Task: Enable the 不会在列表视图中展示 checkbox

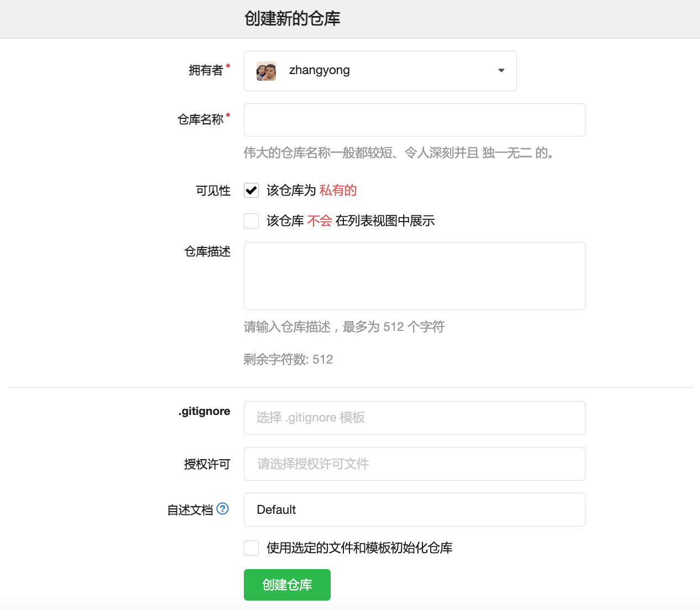Action: pos(252,221)
